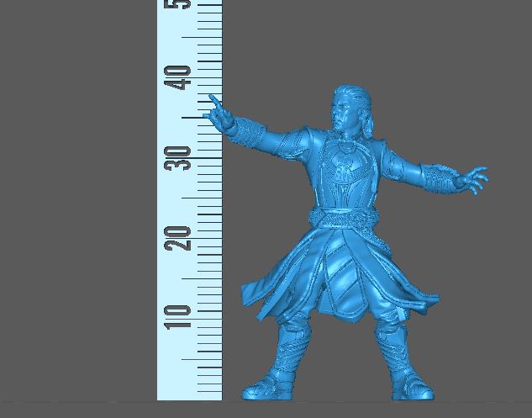Click the open hand with spread fingers
The height and width of the screenshot is (418, 532).
[x=470, y=179]
